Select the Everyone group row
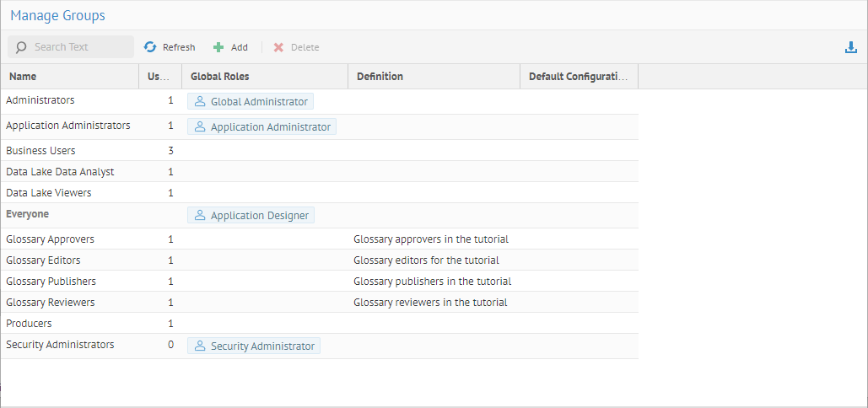The width and height of the screenshot is (868, 408). coord(27,214)
